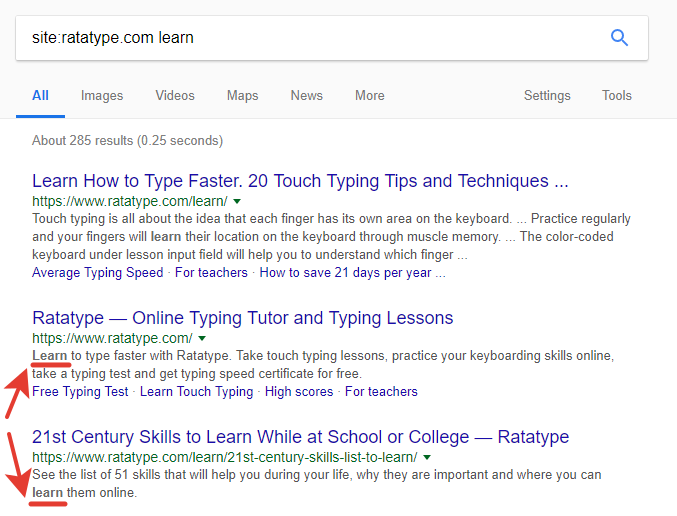Expand arrow beside https://www.ratatype.com/ URL
Viewport: 677px width, 516px height.
(x=202, y=338)
